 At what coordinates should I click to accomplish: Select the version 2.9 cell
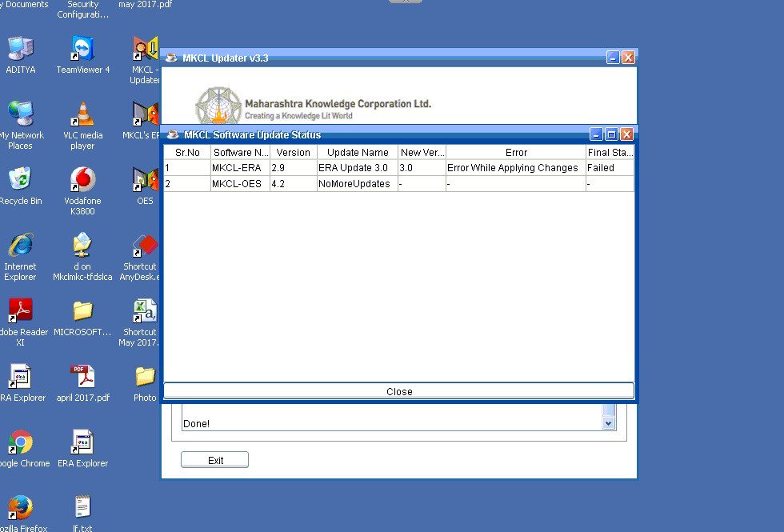(294, 168)
